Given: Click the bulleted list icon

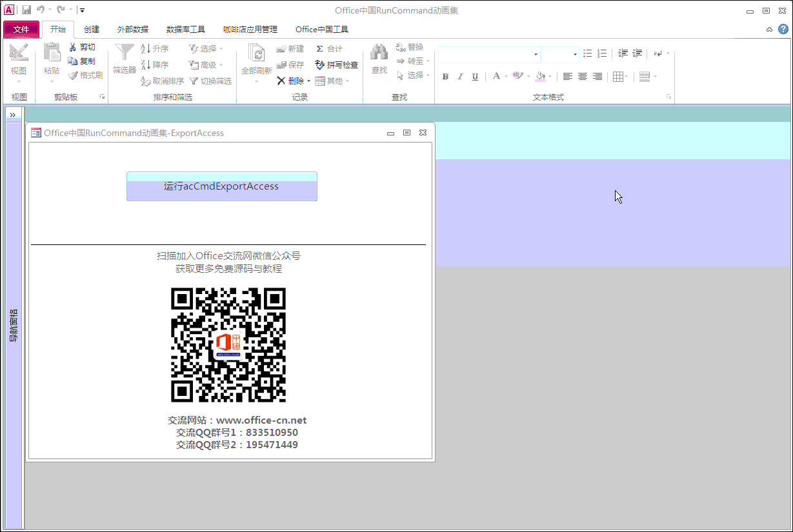Looking at the screenshot, I should click(x=587, y=54).
